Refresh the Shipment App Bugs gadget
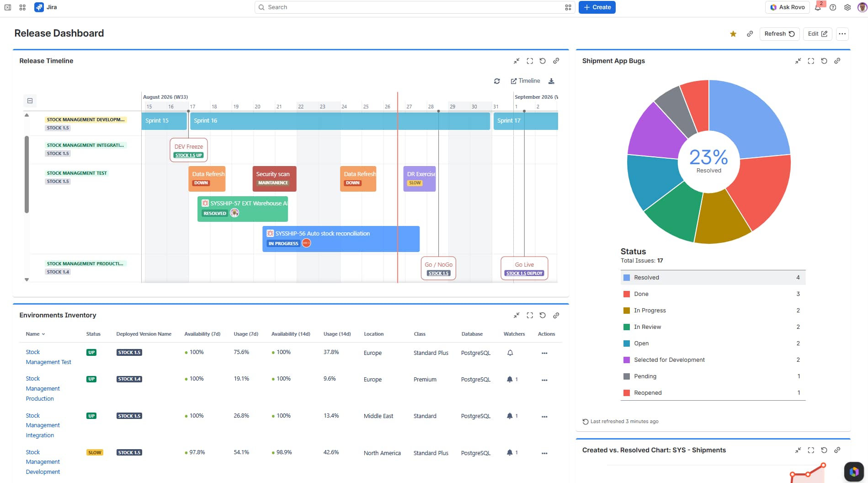Image resolution: width=868 pixels, height=483 pixels. tap(824, 61)
